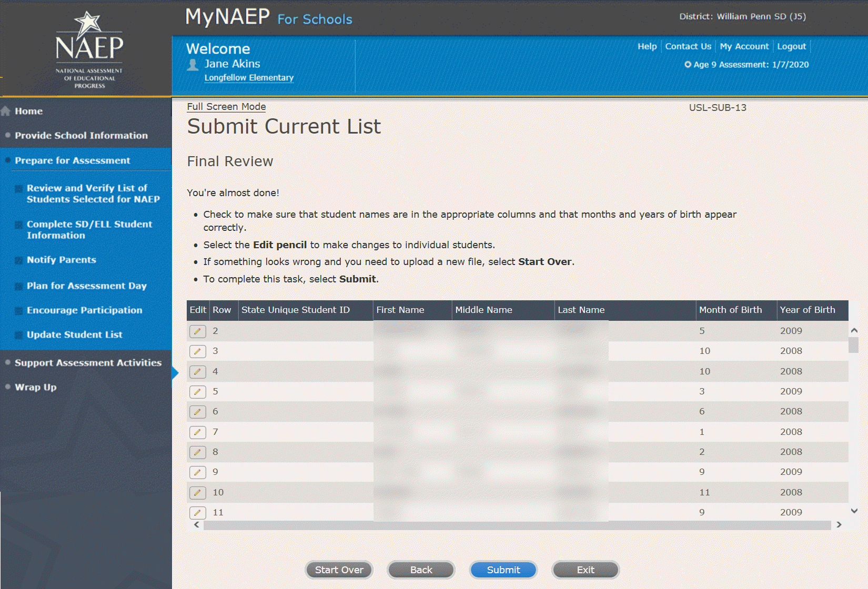The height and width of the screenshot is (589, 868).
Task: Open the Full Screen Mode link
Action: (226, 107)
